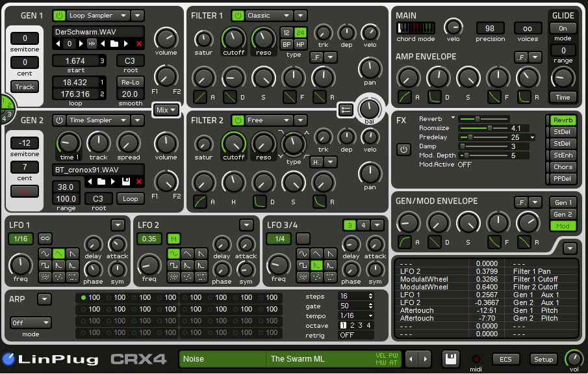
Task: Open Filter 1 Classic type dropdown
Action: 268,16
